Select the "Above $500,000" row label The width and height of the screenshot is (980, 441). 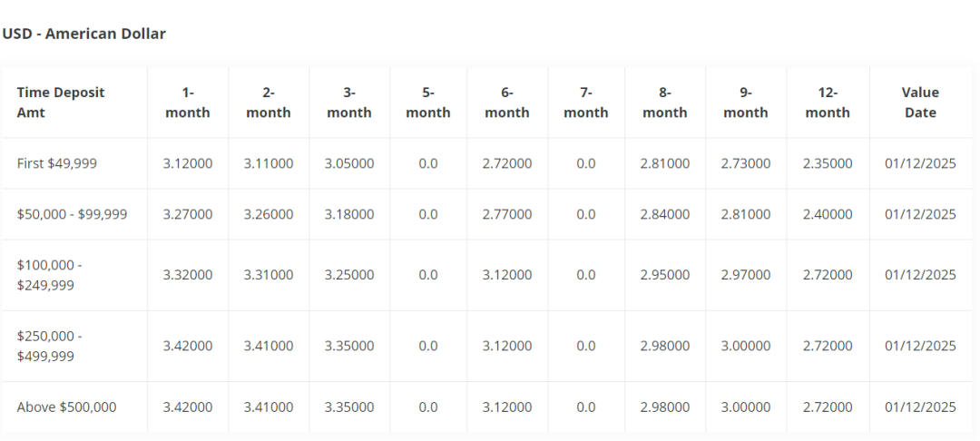click(x=67, y=407)
